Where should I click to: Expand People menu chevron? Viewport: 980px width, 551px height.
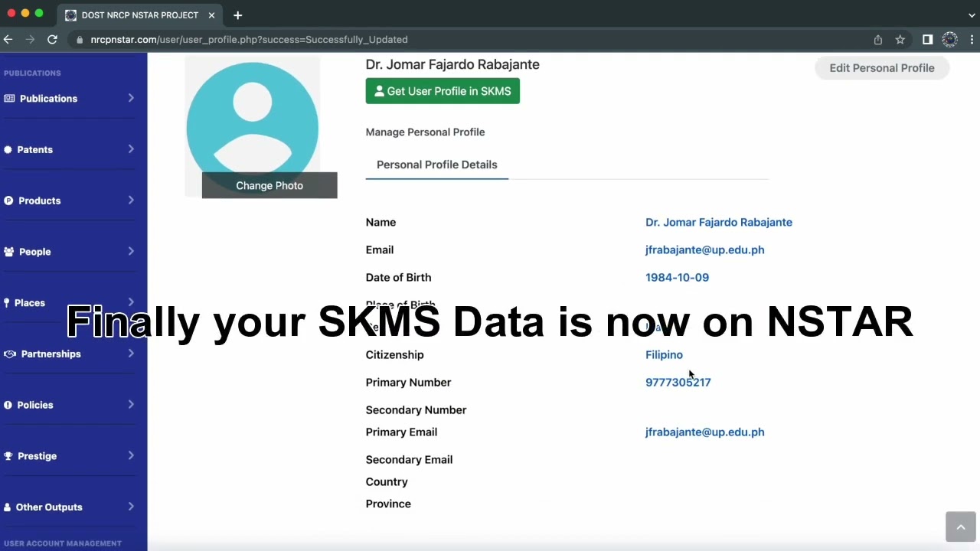pos(131,251)
